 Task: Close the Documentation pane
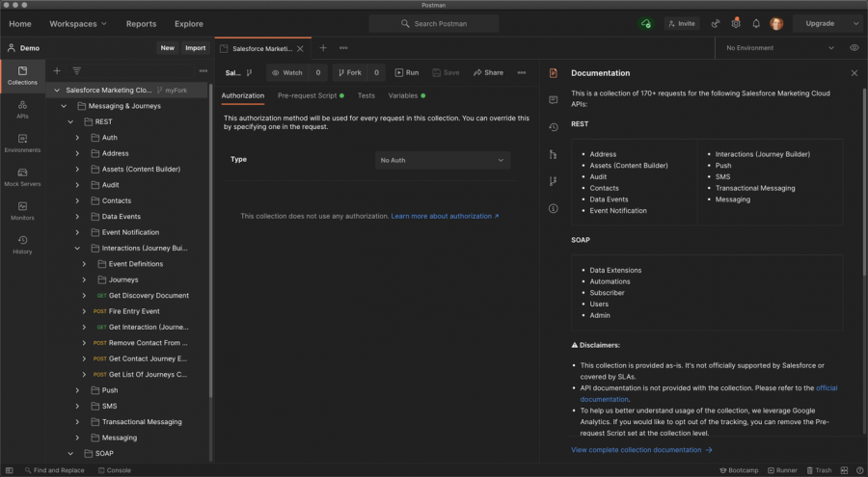click(x=854, y=73)
